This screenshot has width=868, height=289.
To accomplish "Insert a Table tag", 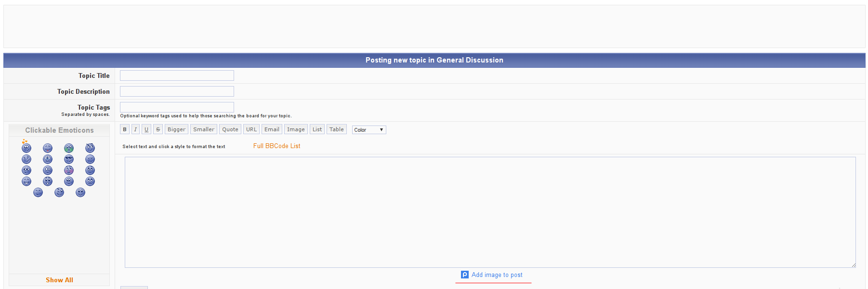I will pos(337,129).
